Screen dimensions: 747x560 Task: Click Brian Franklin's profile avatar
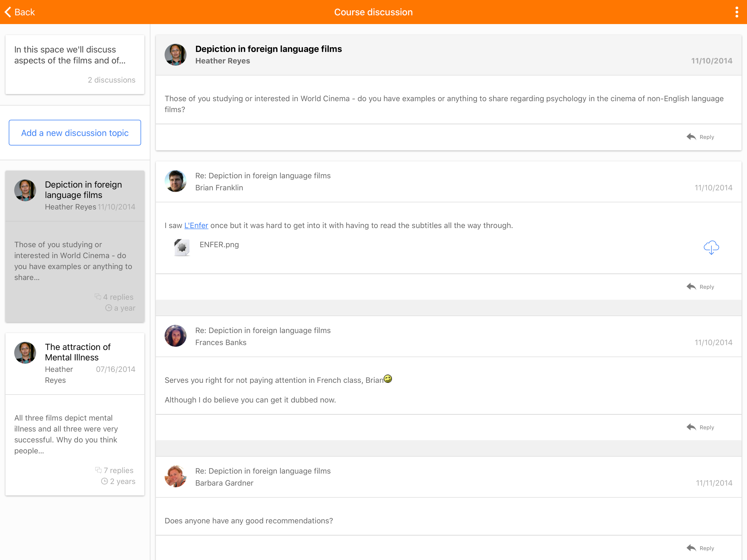(x=176, y=181)
